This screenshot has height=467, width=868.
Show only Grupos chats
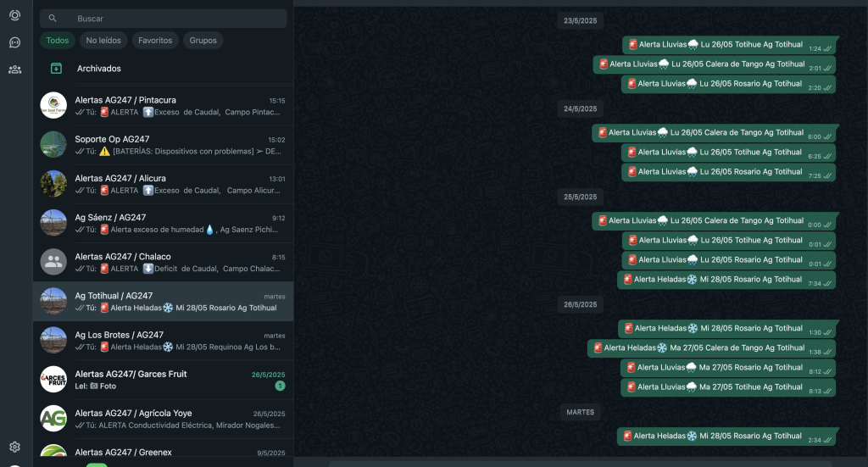[x=203, y=40]
